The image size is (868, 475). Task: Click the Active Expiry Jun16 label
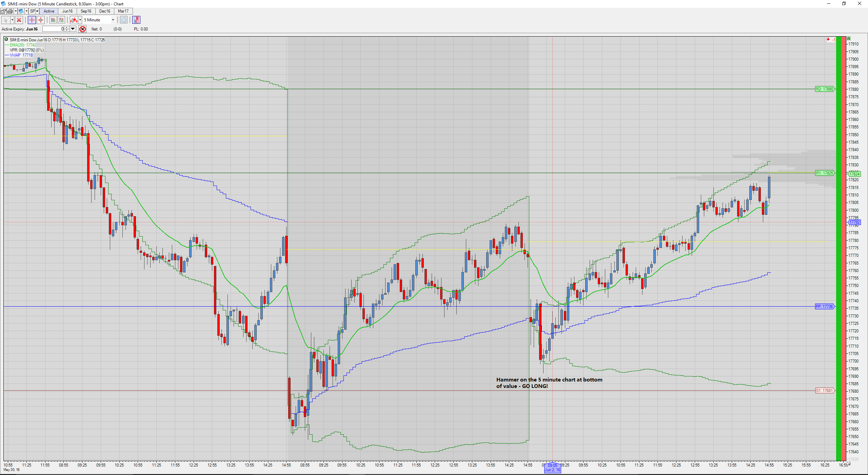[20, 29]
